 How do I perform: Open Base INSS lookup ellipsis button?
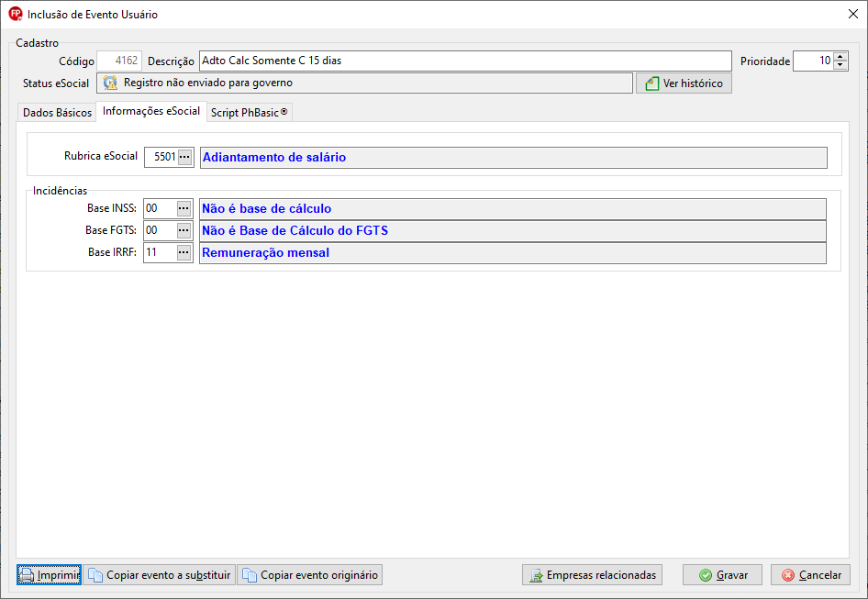pyautogui.click(x=184, y=208)
